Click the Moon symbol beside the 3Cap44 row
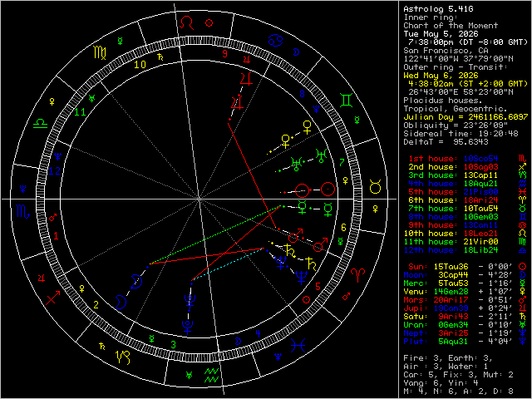This screenshot has height=399, width=532. (x=522, y=275)
